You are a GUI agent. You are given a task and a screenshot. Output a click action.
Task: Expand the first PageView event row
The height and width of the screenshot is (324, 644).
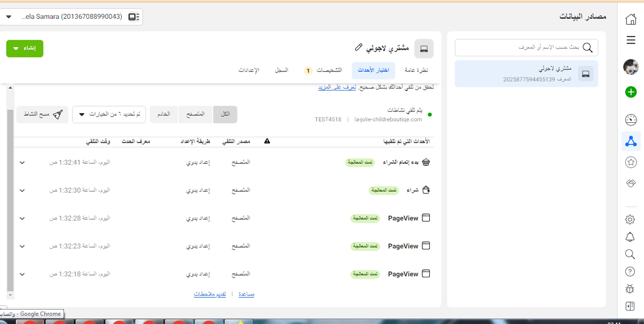point(22,218)
